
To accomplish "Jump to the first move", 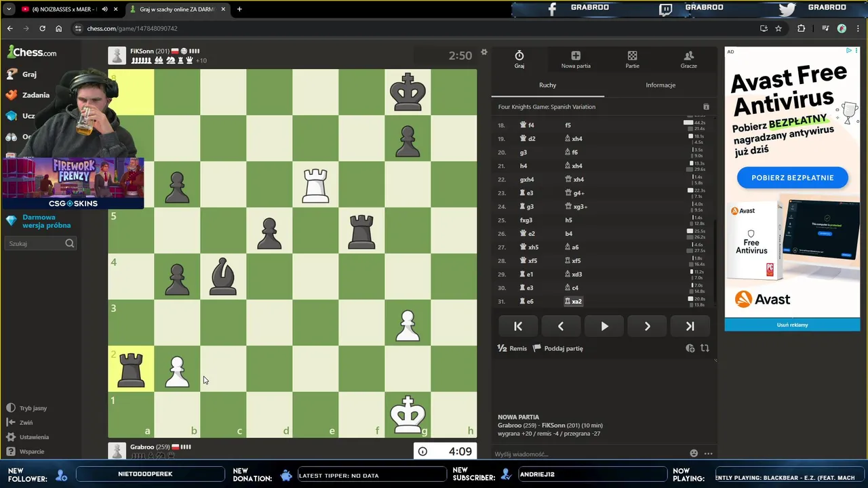I will tap(518, 326).
